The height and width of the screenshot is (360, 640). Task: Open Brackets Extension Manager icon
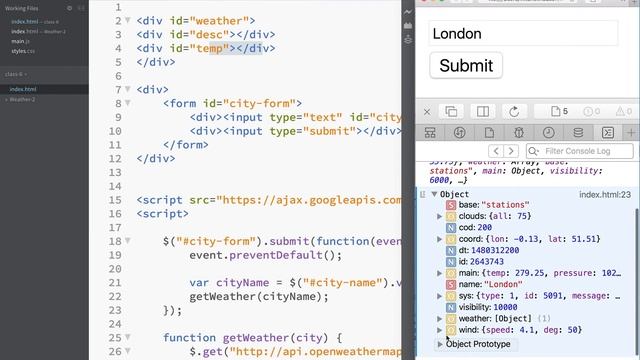[x=408, y=26]
